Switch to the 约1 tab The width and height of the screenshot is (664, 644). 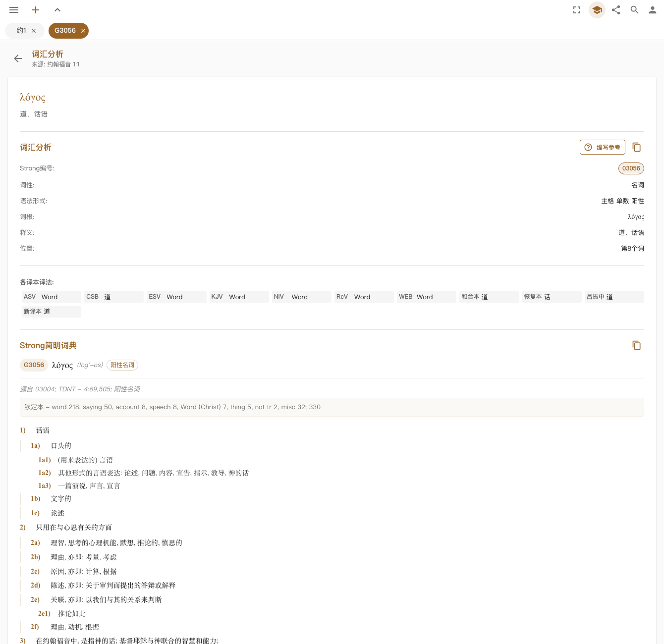click(21, 31)
